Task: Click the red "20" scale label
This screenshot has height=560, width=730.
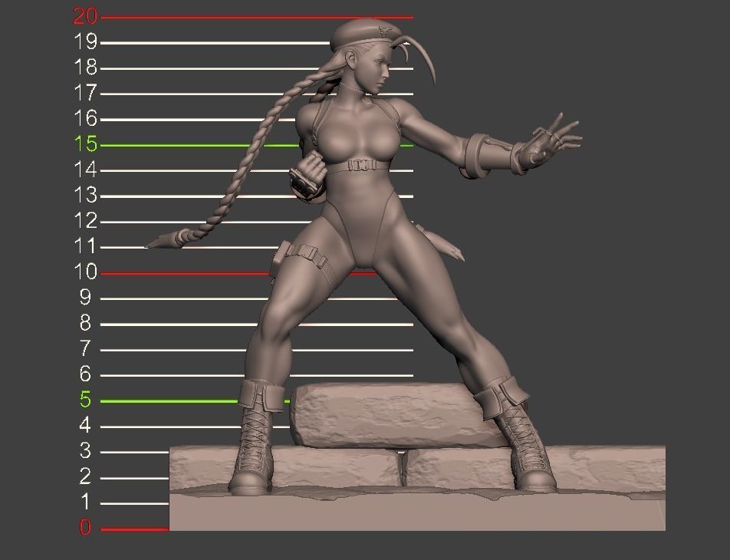Action: click(86, 16)
